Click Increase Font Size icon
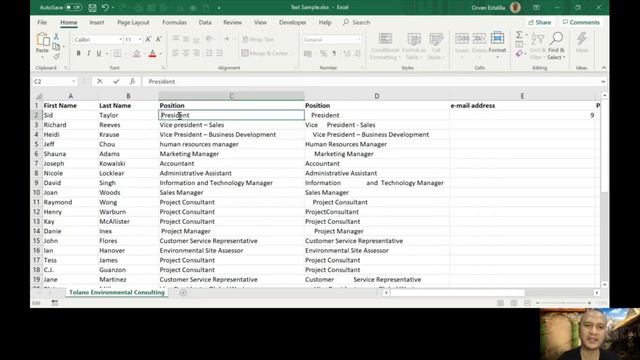The width and height of the screenshot is (640, 360). click(149, 39)
